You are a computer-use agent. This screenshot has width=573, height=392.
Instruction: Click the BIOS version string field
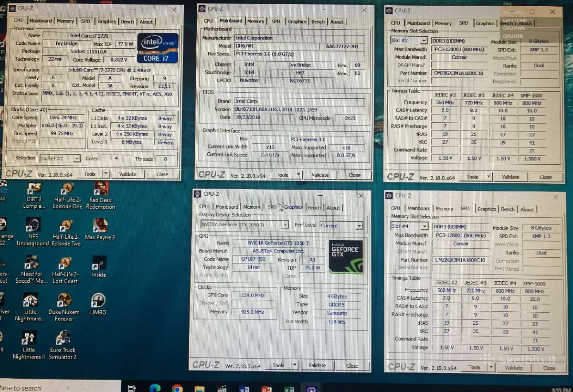click(x=300, y=109)
